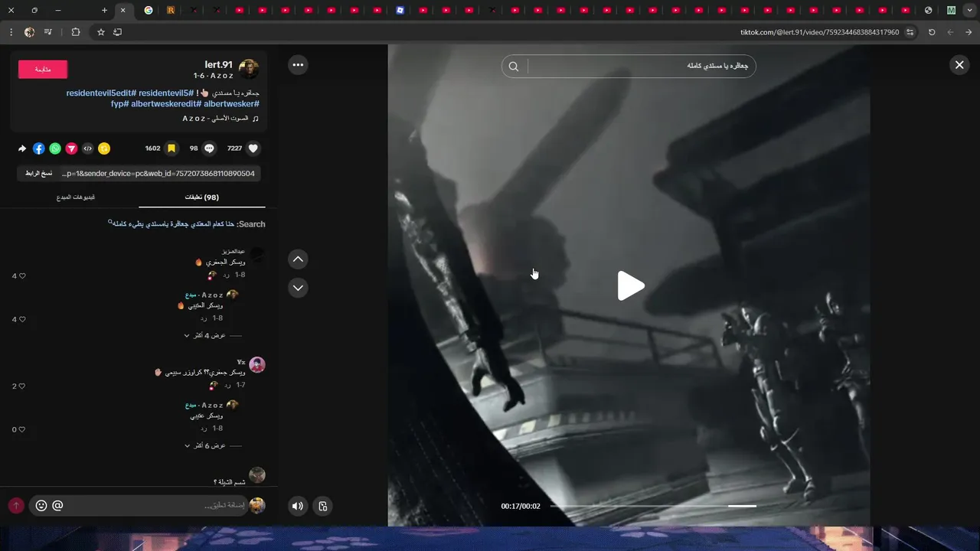This screenshot has height=551, width=980.
Task: Open the browser profile avatar
Action: pos(29,32)
